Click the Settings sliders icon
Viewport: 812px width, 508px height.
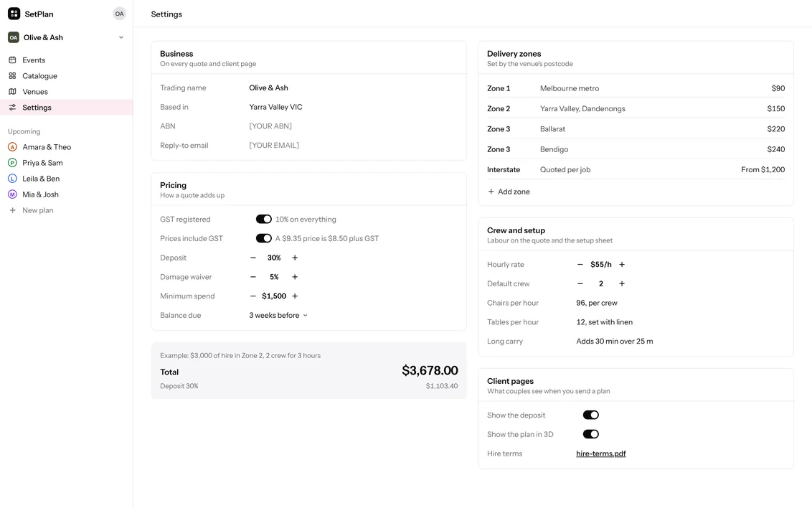click(12, 107)
